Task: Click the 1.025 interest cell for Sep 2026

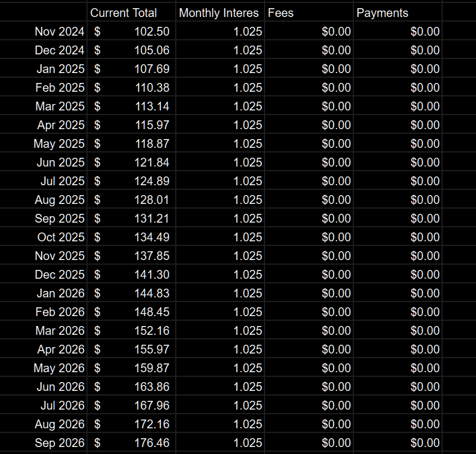Action: point(220,443)
